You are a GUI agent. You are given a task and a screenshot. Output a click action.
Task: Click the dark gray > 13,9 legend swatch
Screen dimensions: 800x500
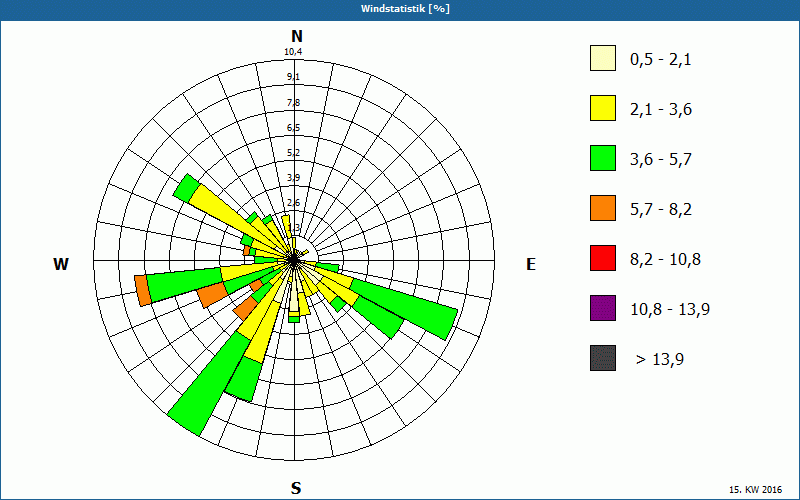603,358
